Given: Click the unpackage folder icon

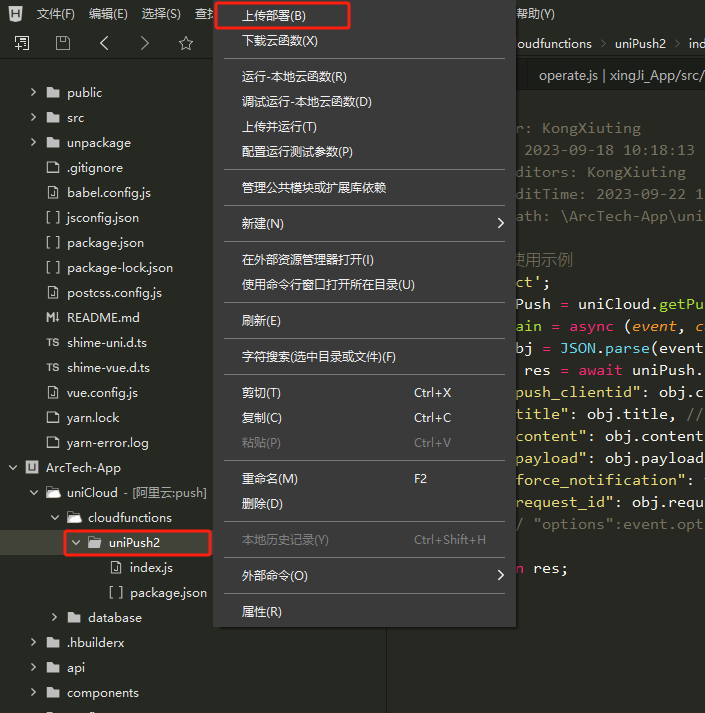Looking at the screenshot, I should pyautogui.click(x=53, y=143).
